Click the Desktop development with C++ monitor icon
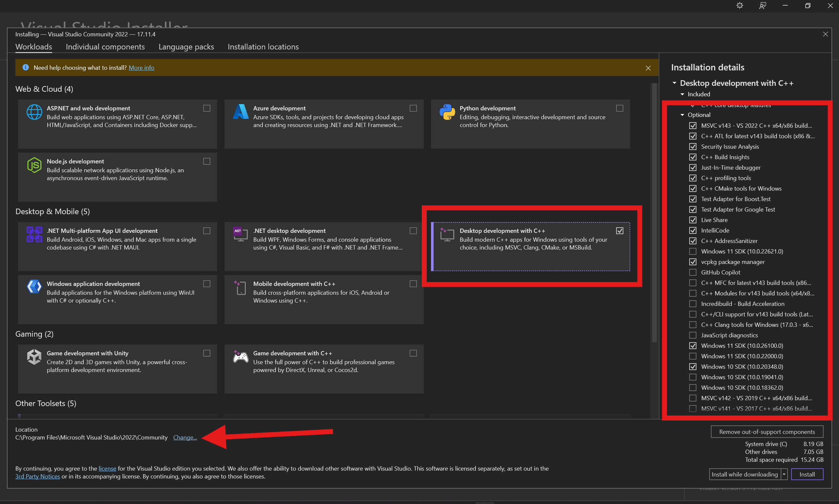Viewport: 839px width, 504px height. click(x=447, y=234)
